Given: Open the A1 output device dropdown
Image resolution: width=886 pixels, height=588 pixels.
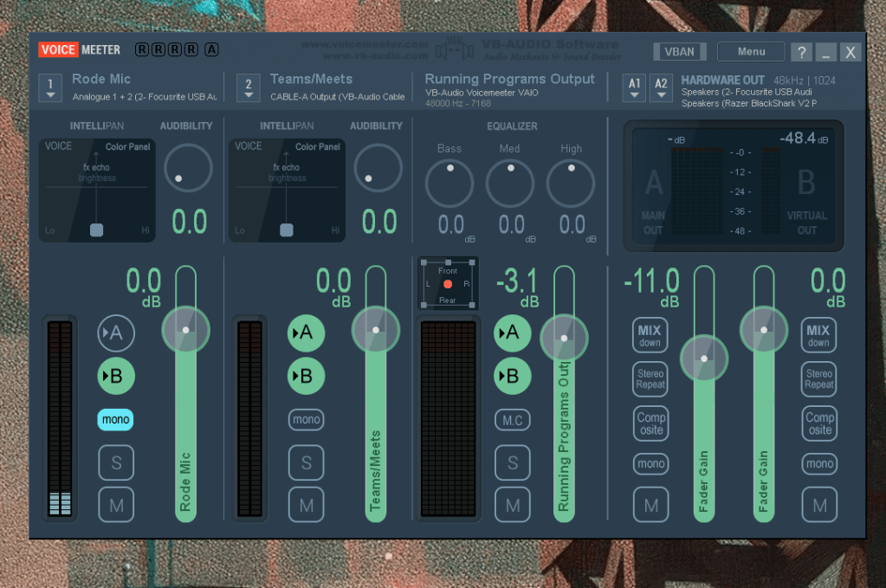Looking at the screenshot, I should pyautogui.click(x=635, y=87).
